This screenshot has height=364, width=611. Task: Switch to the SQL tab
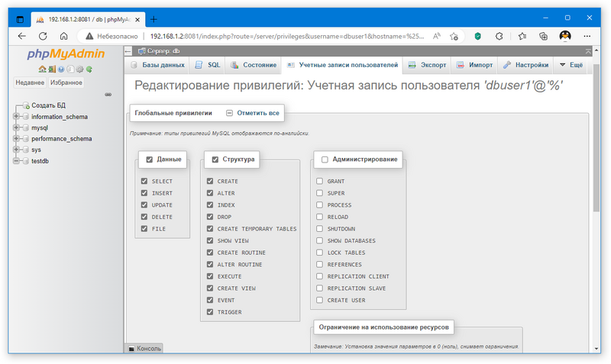click(208, 65)
